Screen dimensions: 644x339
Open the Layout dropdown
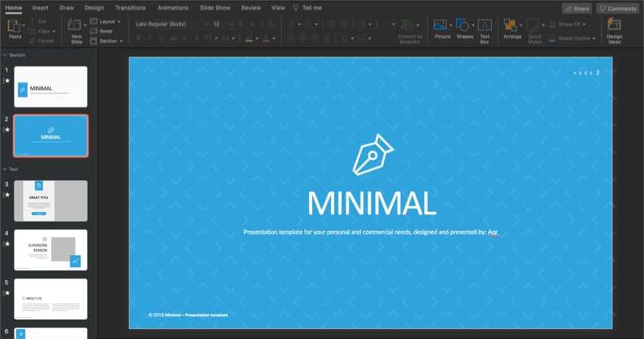pos(105,22)
